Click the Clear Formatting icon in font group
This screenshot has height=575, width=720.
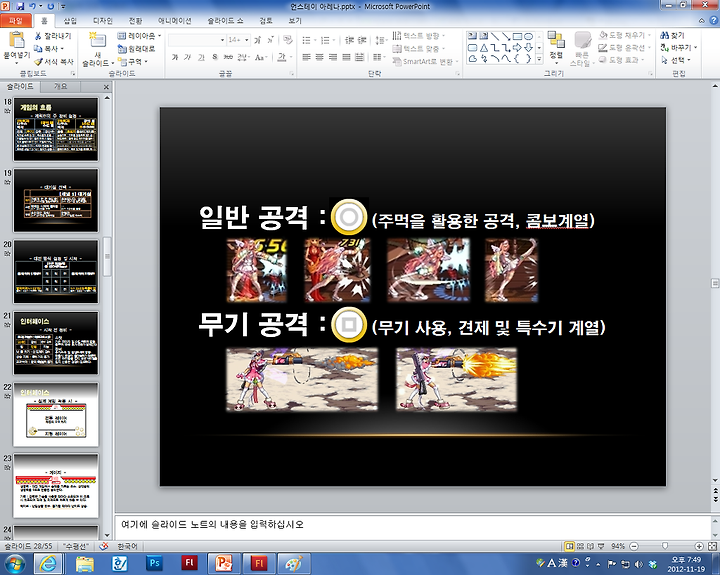(x=288, y=40)
